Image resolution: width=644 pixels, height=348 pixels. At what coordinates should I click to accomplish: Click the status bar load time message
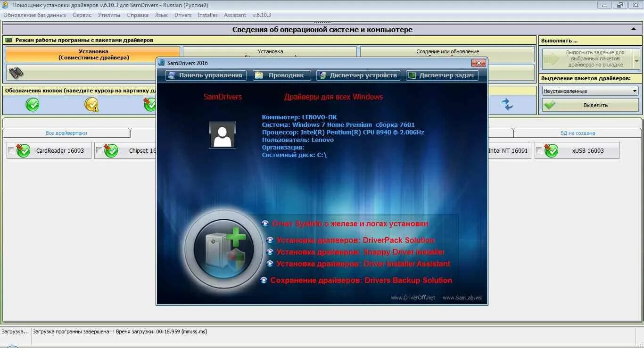tap(120, 331)
